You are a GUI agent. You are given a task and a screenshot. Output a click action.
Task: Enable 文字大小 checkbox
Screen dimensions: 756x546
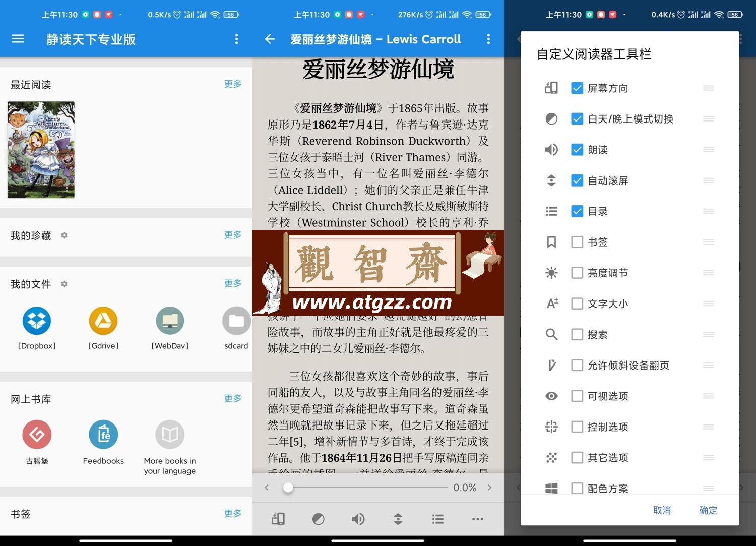tap(577, 304)
